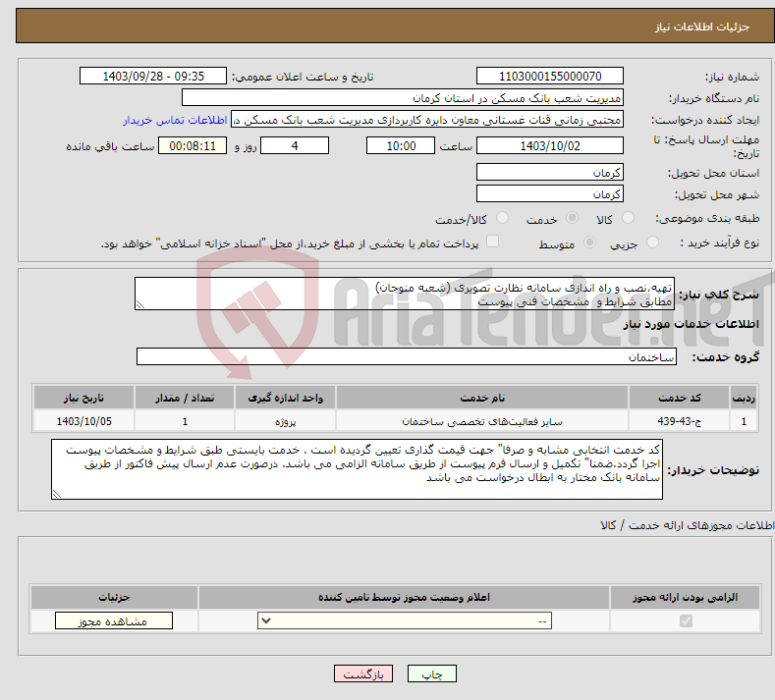This screenshot has height=700, width=775.
Task: Click the جزئیات column header
Action: (114, 597)
